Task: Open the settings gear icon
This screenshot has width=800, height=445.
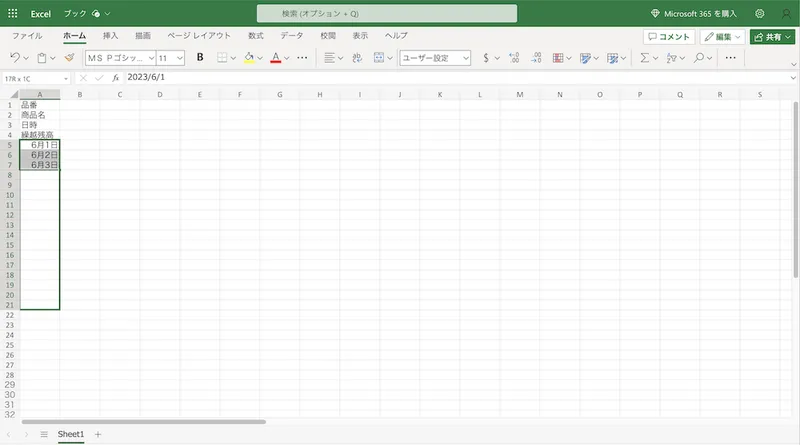Action: (760, 14)
